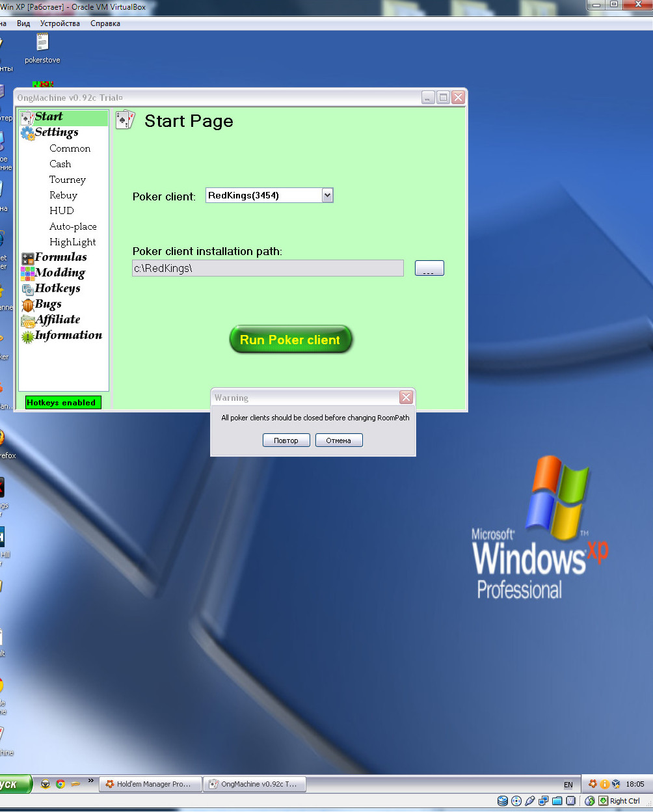Click the green arrow keyboard capture icon
The height and width of the screenshot is (812, 653).
point(603,801)
